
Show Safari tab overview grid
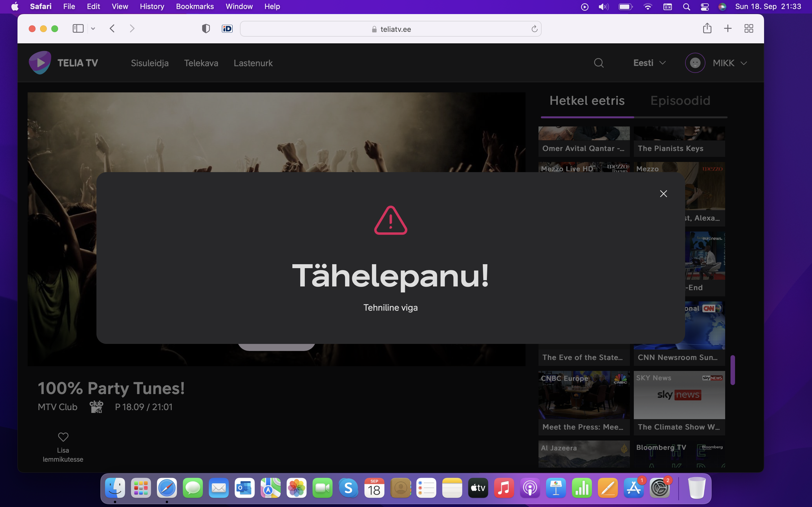click(749, 28)
